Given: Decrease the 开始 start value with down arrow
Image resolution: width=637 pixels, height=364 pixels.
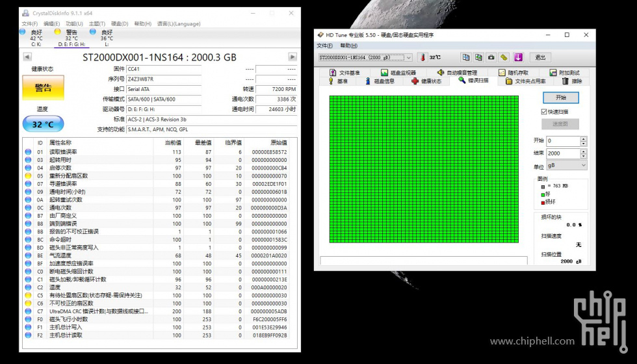Looking at the screenshot, I should (x=584, y=144).
